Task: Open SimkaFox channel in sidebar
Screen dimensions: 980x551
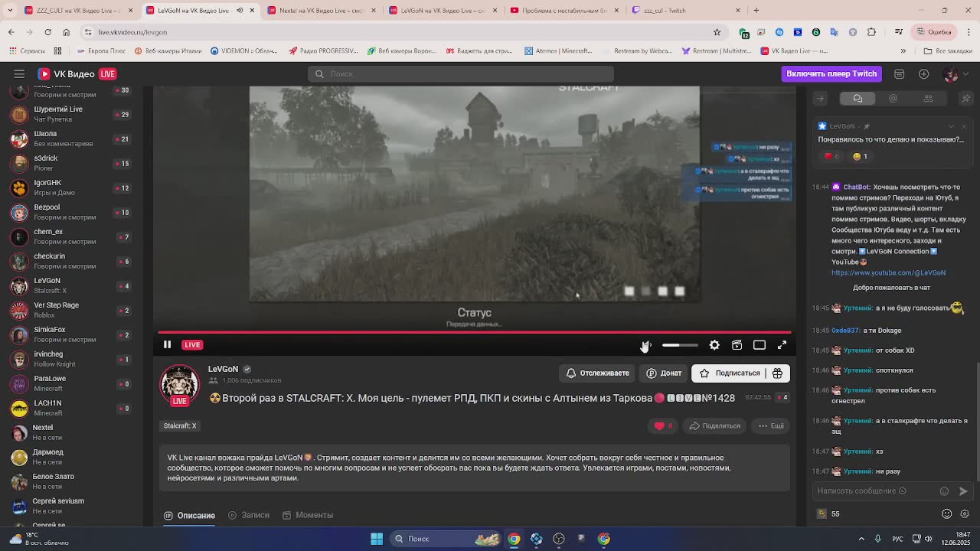Action: pyautogui.click(x=71, y=334)
